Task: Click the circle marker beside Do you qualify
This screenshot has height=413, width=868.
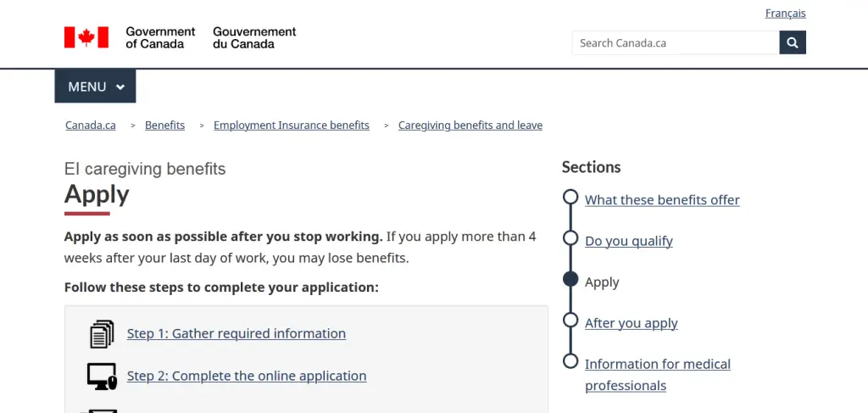Action: 570,239
